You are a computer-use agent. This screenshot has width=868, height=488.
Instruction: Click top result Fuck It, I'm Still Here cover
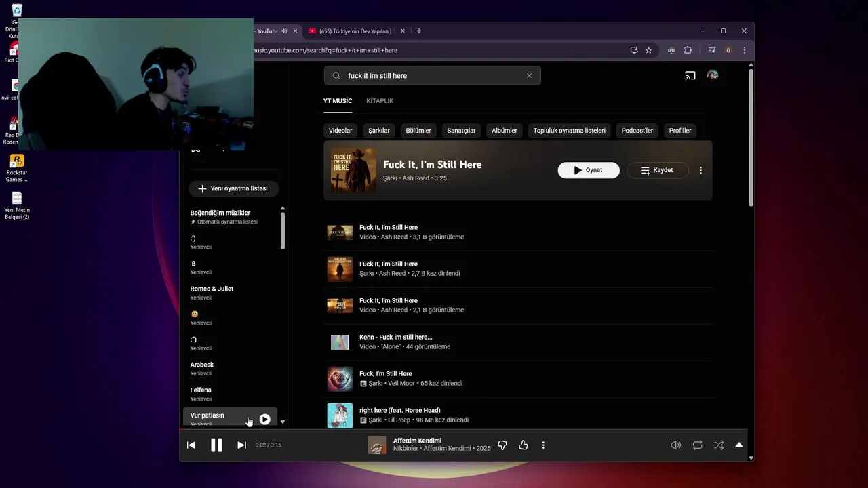pos(353,171)
